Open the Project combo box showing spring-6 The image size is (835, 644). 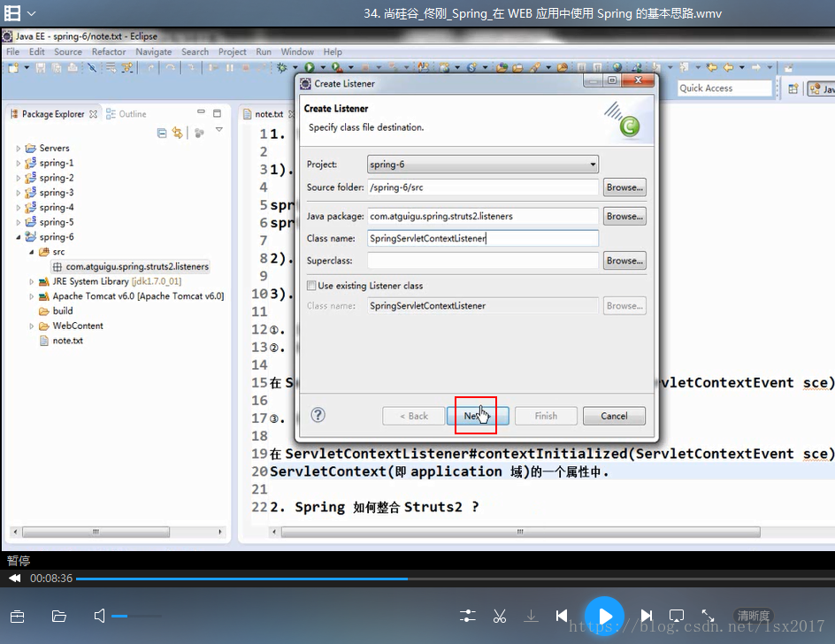pos(482,164)
